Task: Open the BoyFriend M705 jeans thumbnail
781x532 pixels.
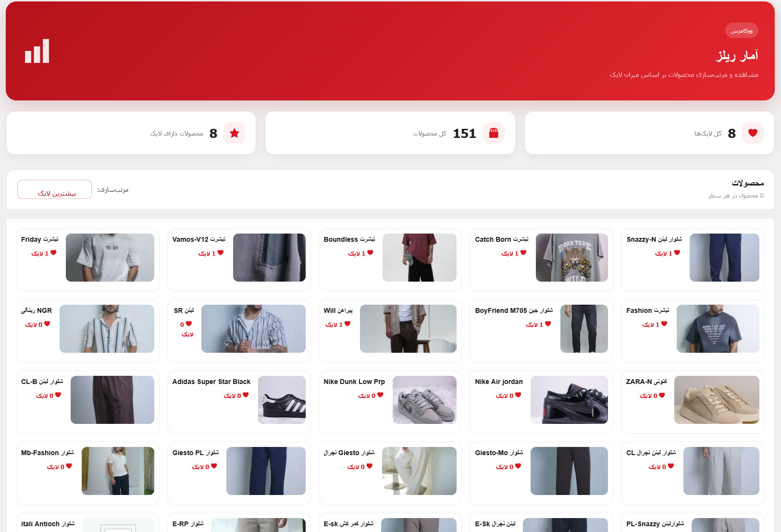Action: (x=584, y=329)
